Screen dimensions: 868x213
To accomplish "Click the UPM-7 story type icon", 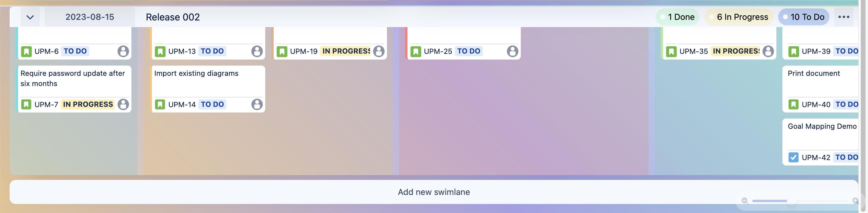I will (26, 104).
